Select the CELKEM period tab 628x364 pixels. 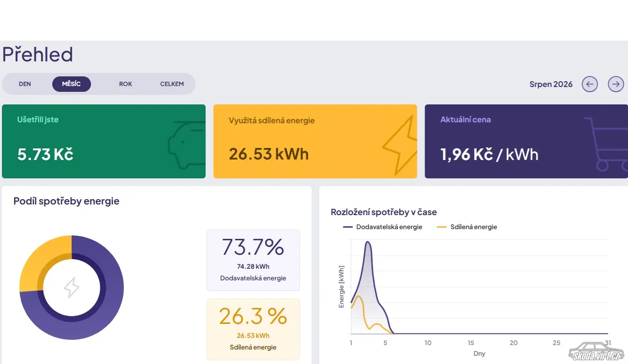(172, 84)
